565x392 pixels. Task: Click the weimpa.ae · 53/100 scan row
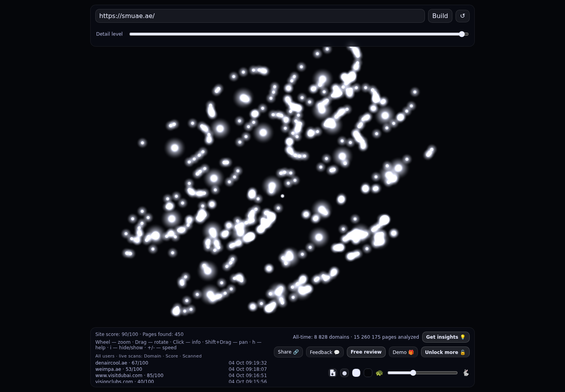coord(181,369)
